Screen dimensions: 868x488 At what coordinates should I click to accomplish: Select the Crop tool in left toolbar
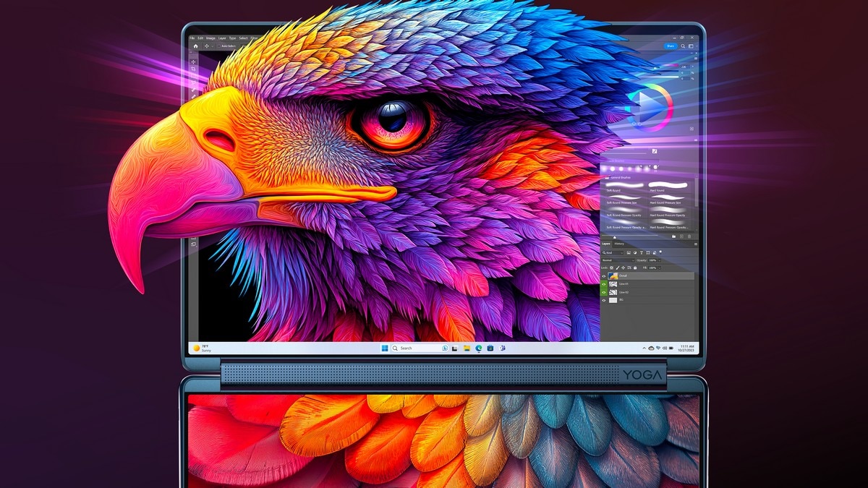click(x=193, y=69)
